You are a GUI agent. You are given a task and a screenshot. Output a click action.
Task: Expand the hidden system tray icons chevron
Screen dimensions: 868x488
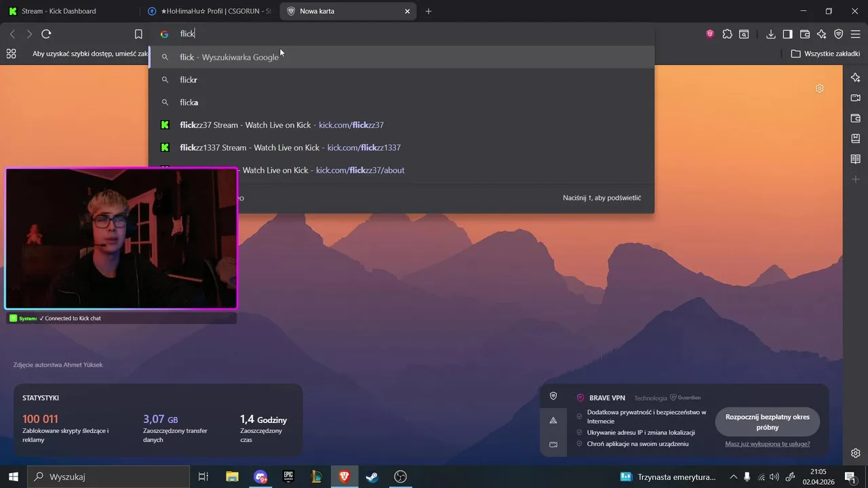(732, 476)
